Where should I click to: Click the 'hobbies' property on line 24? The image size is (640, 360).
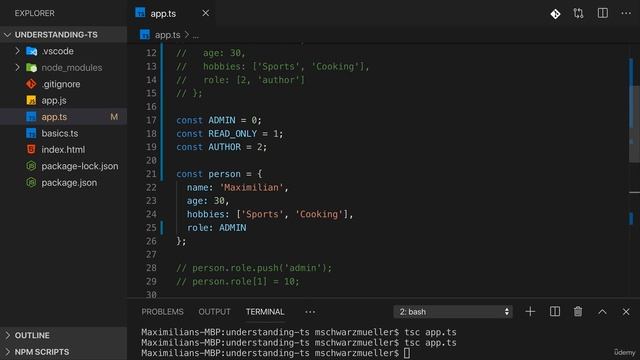click(206, 214)
